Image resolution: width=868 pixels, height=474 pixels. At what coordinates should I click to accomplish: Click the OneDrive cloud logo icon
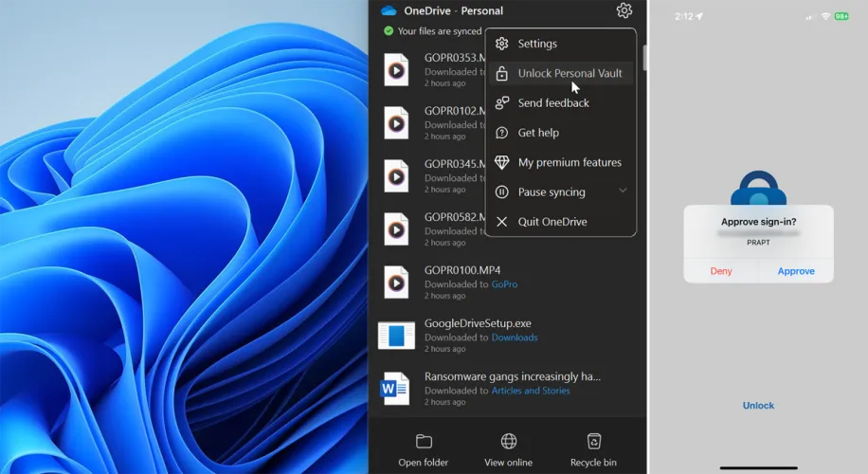coord(389,10)
